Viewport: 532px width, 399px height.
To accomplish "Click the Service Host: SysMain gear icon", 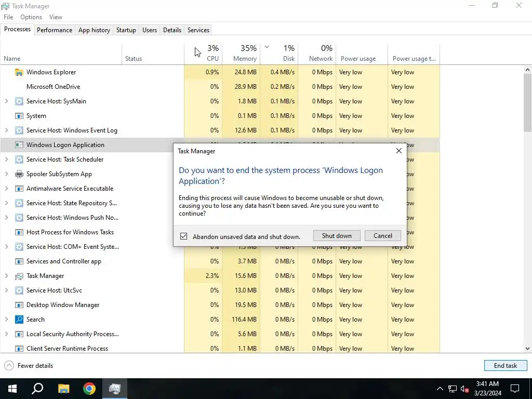I will pos(19,101).
